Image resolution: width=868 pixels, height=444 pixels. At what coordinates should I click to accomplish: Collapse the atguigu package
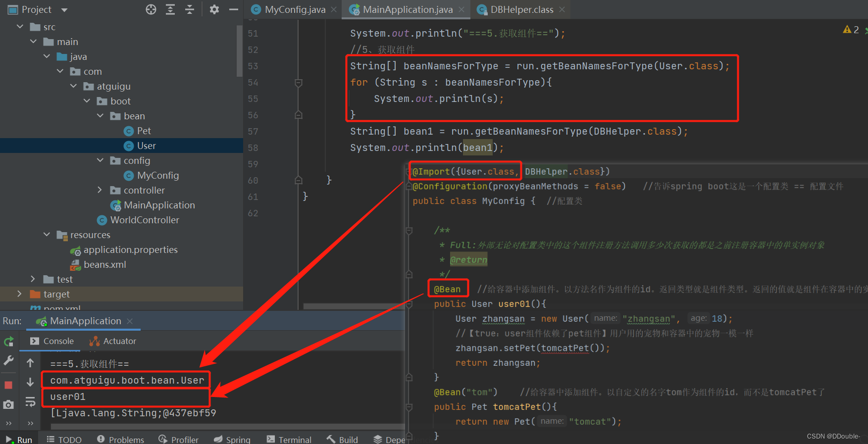pos(73,86)
